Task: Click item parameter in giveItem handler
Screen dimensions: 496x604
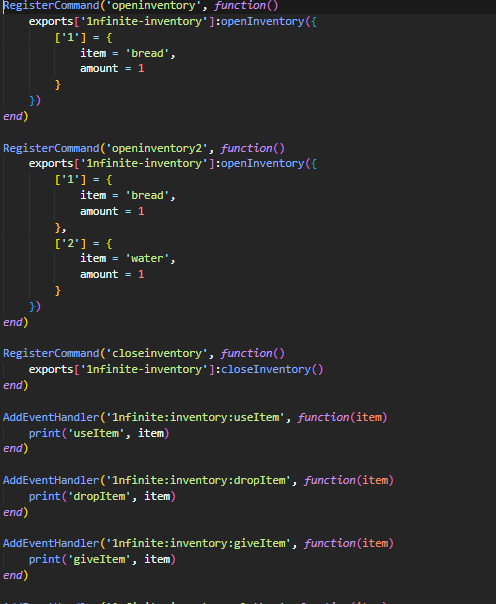Action: (x=375, y=543)
